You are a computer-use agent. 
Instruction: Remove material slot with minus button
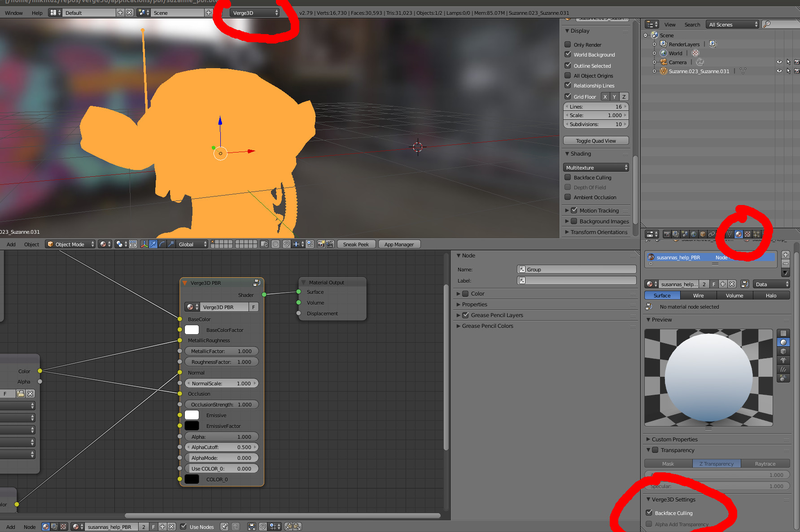coord(786,264)
